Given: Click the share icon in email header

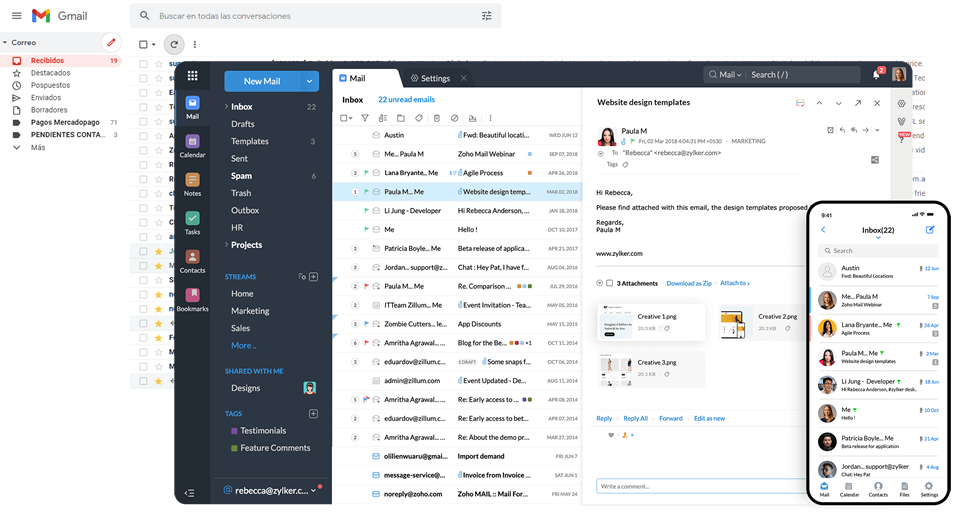Looking at the screenshot, I should [875, 160].
